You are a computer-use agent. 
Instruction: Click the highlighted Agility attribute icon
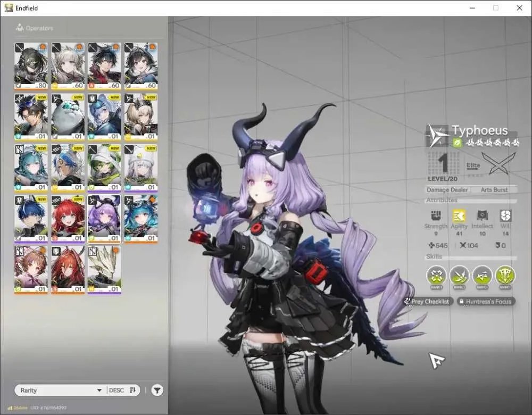[x=459, y=215]
